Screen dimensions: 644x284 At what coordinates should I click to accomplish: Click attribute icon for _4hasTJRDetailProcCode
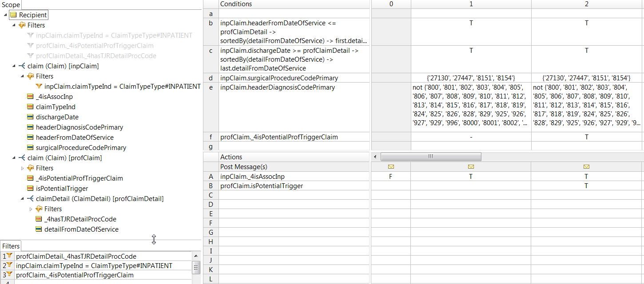pos(39,219)
